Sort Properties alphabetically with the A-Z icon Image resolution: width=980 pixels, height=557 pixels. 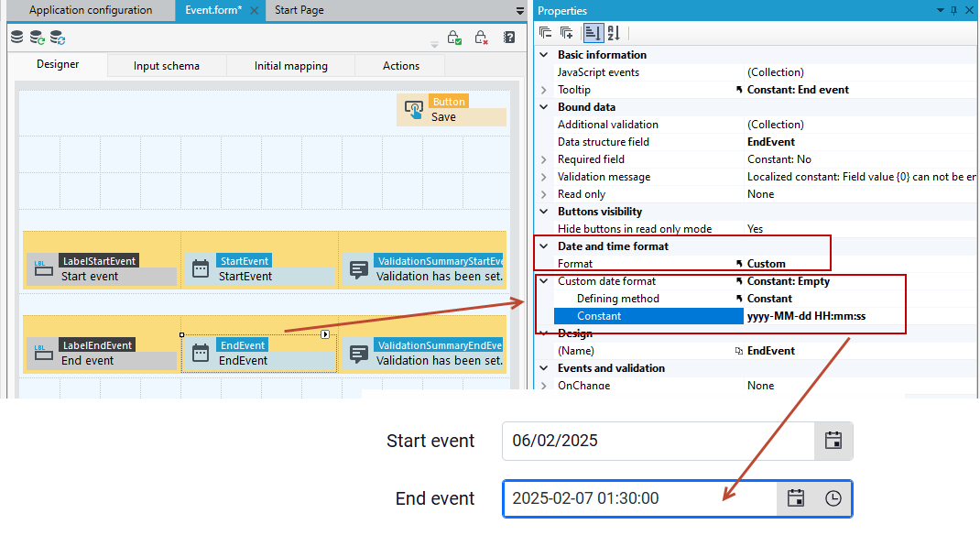pyautogui.click(x=614, y=32)
